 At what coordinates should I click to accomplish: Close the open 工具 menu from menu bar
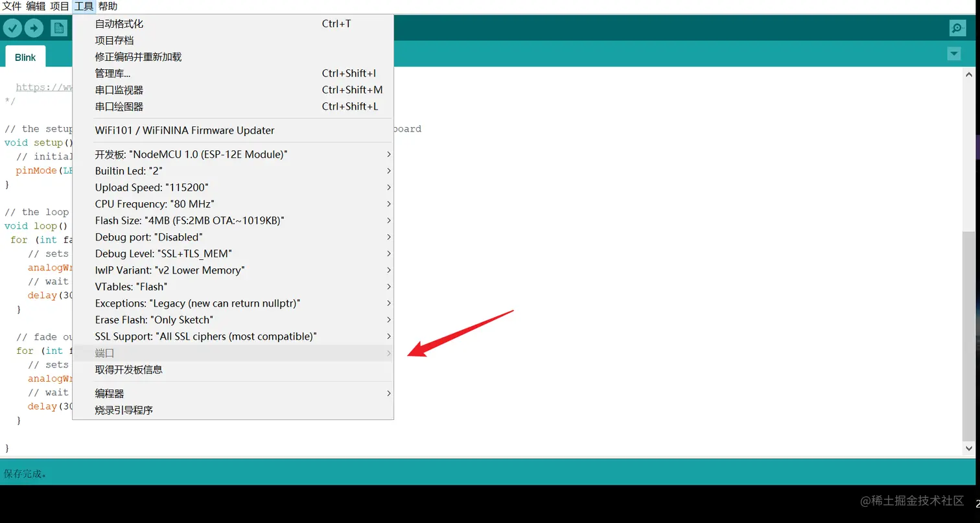click(84, 6)
